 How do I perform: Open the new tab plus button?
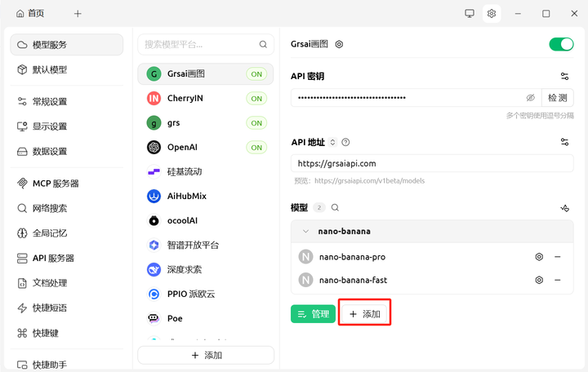78,13
